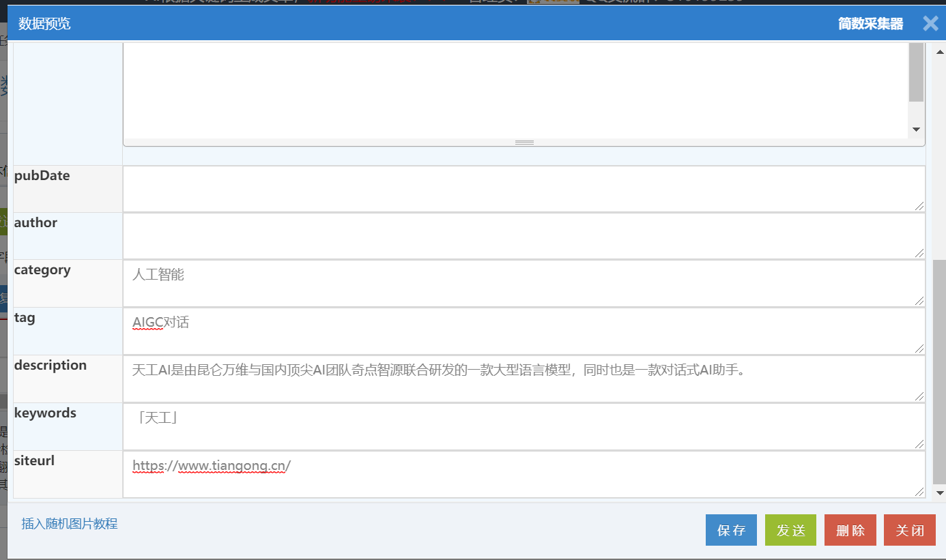Screen dimensions: 946x560
Task: Click the pubDate row label
Action: (x=42, y=176)
